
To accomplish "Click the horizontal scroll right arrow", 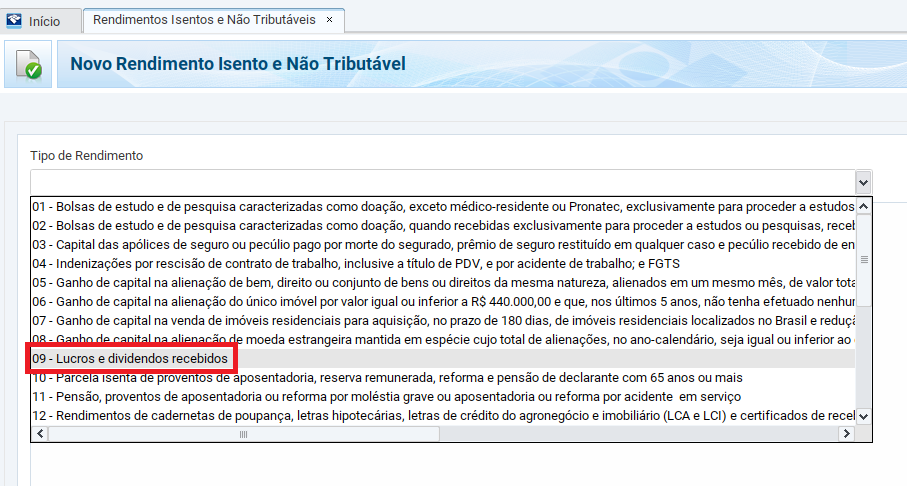I will (x=847, y=434).
